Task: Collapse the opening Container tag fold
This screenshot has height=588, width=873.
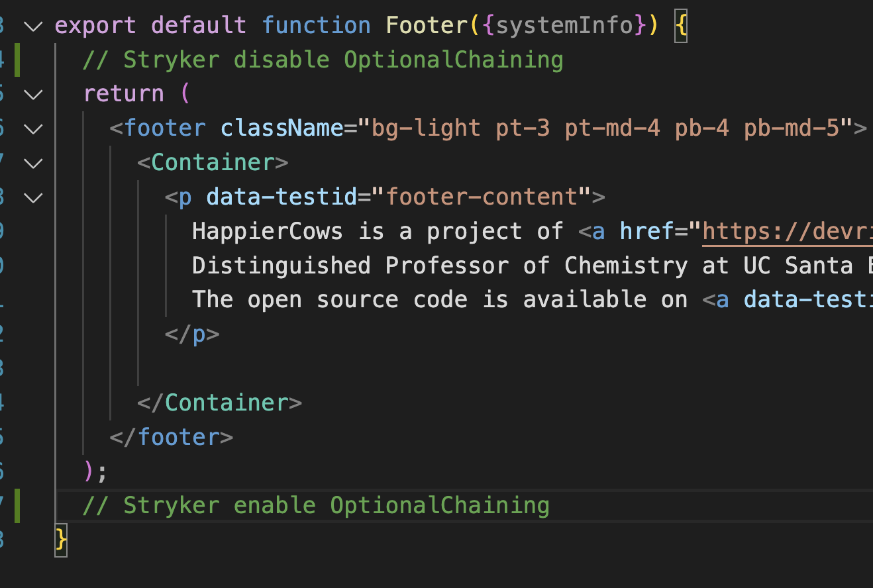Action: (32, 163)
